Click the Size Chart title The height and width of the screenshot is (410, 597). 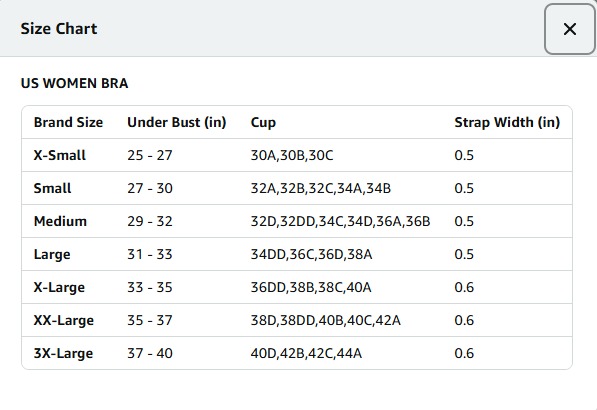pos(59,29)
